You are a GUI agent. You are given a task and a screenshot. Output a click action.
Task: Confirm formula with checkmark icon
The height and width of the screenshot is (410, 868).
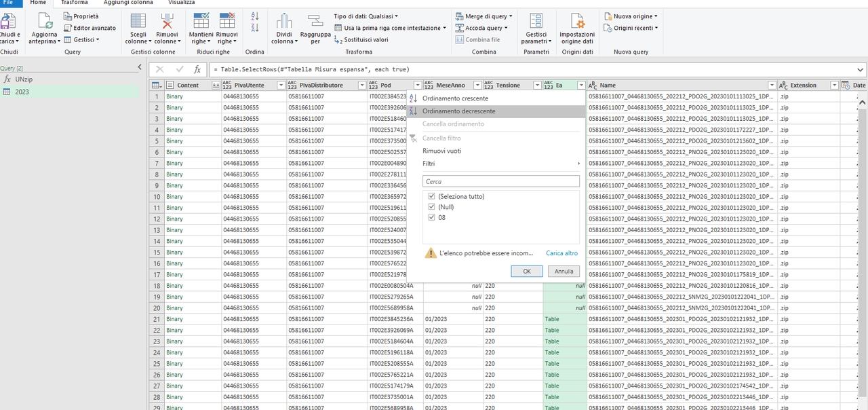tap(179, 69)
